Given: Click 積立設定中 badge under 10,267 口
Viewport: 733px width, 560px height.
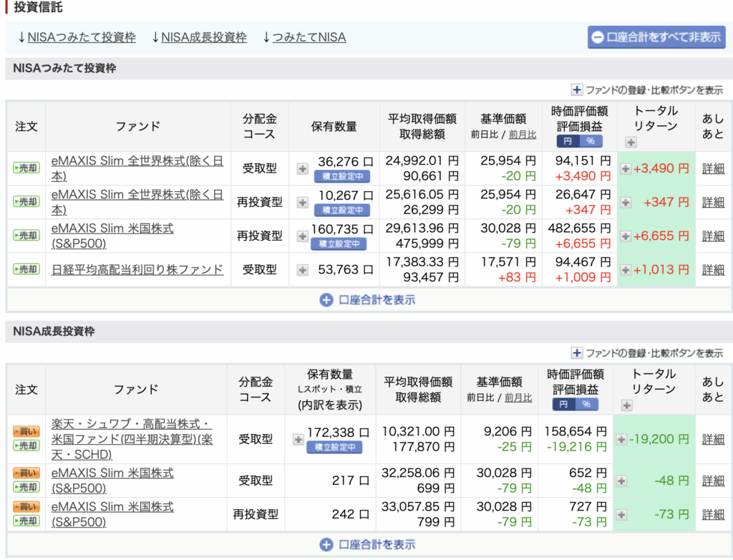Looking at the screenshot, I should 342,210.
